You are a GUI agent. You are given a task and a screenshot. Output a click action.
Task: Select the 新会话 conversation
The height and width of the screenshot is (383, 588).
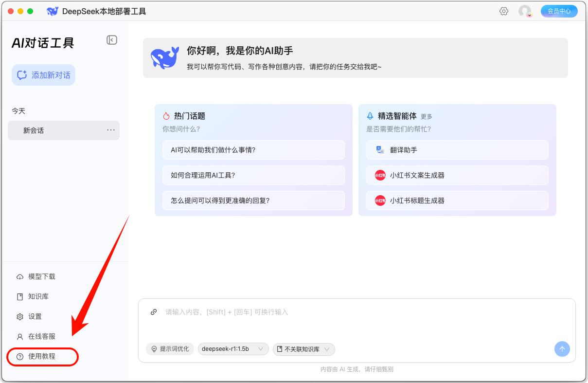[x=64, y=130]
